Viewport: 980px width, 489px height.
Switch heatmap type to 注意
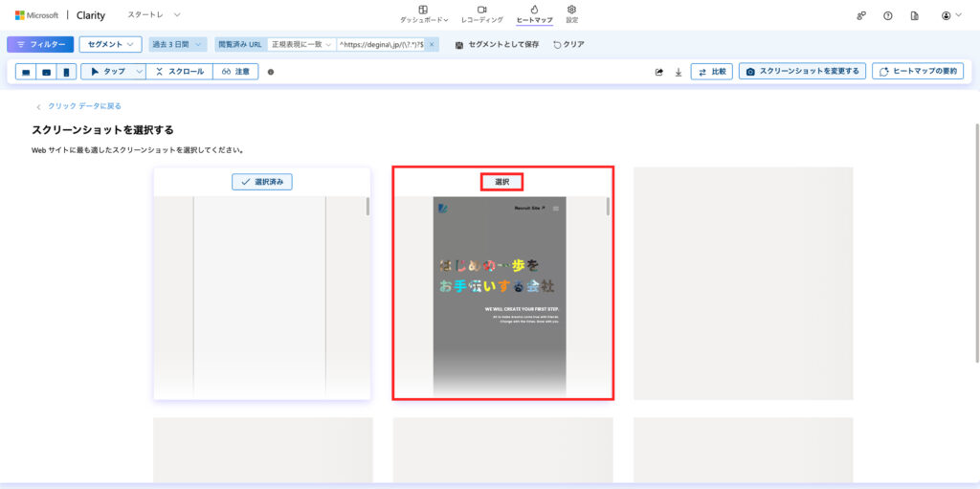click(235, 72)
